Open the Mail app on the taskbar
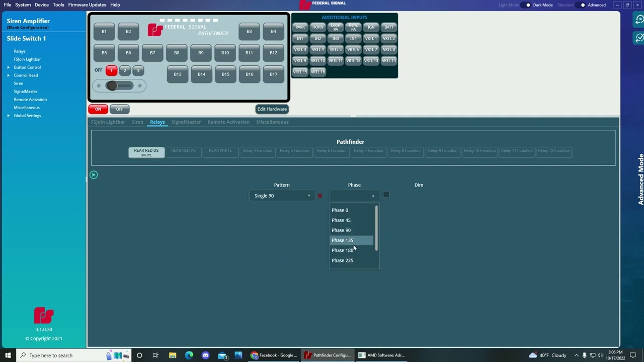Screen dimensions: 644x362 [222, 355]
